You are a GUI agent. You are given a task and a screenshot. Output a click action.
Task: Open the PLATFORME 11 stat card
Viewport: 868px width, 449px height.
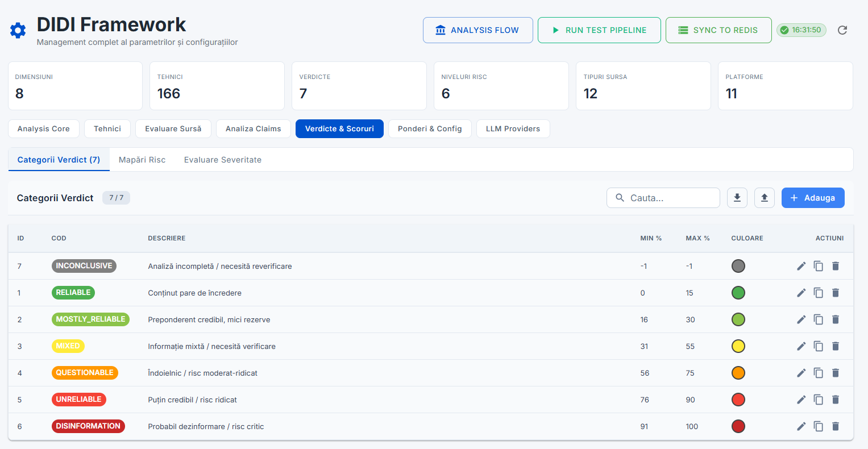(786, 86)
